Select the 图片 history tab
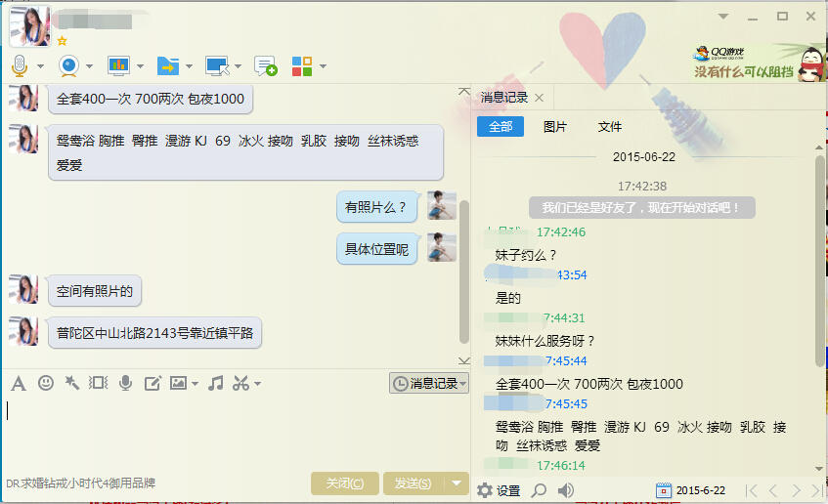Screen dimensions: 828x504 click(555, 127)
